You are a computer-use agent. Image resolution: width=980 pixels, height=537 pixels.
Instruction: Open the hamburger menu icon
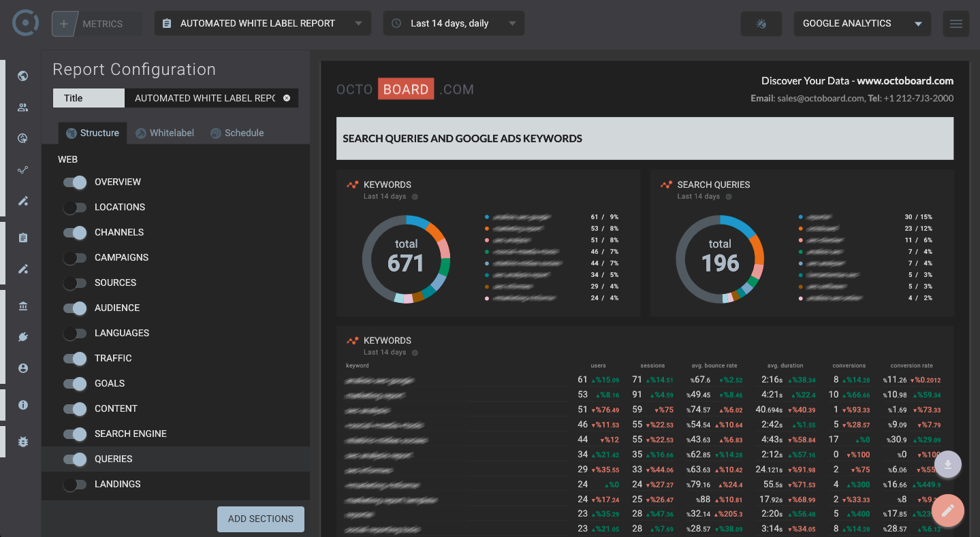click(x=955, y=24)
